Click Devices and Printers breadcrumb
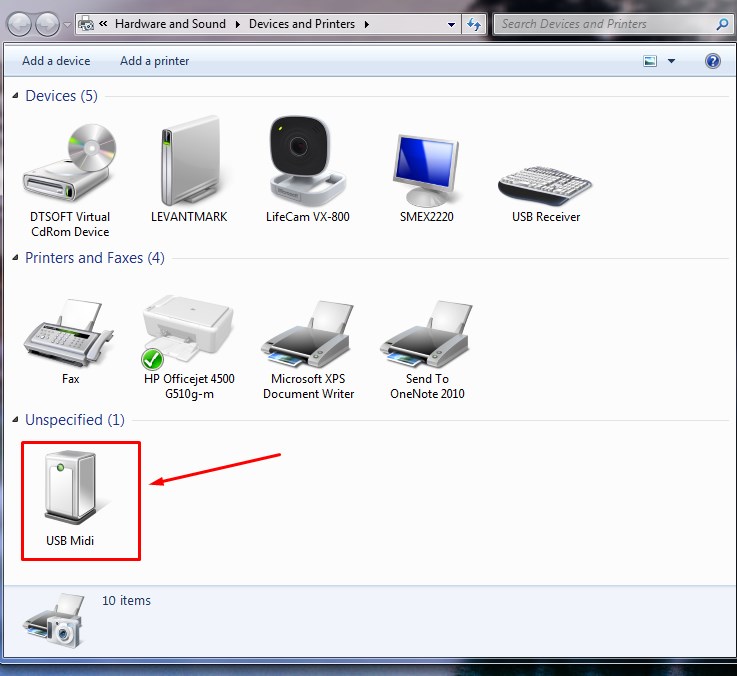 302,24
